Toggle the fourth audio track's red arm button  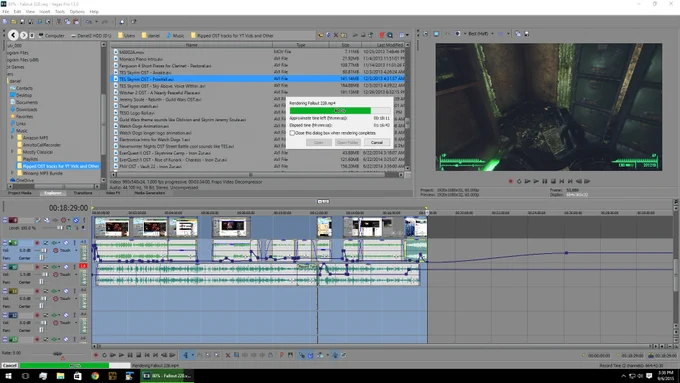point(37,315)
